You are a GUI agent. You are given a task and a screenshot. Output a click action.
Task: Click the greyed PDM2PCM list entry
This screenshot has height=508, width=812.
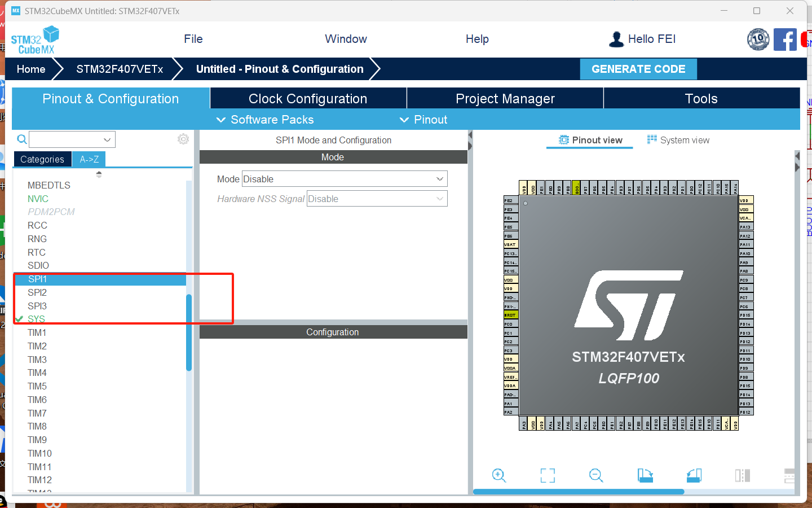(x=51, y=212)
